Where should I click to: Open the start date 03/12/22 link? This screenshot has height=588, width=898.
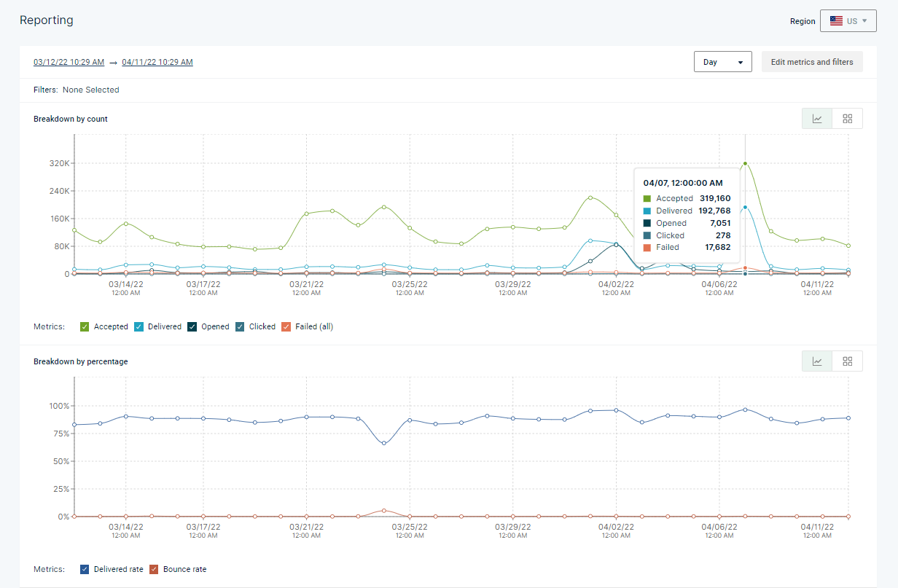[x=69, y=62]
